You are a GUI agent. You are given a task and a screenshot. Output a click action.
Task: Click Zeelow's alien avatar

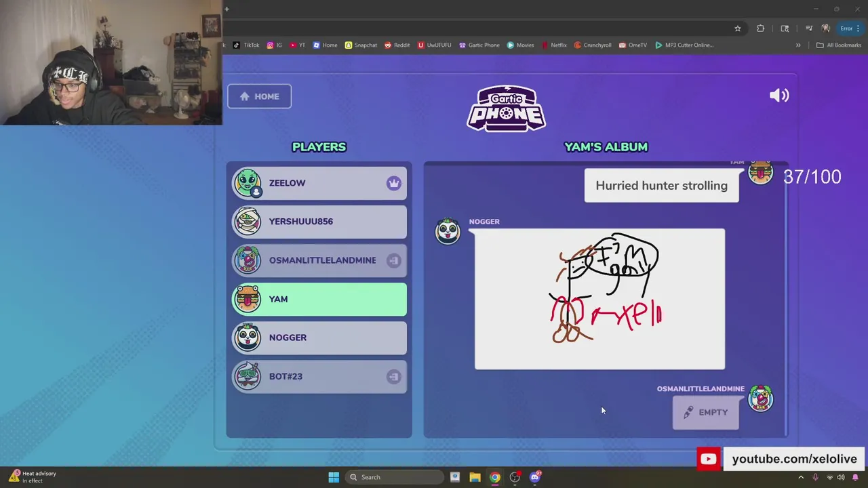click(x=248, y=182)
